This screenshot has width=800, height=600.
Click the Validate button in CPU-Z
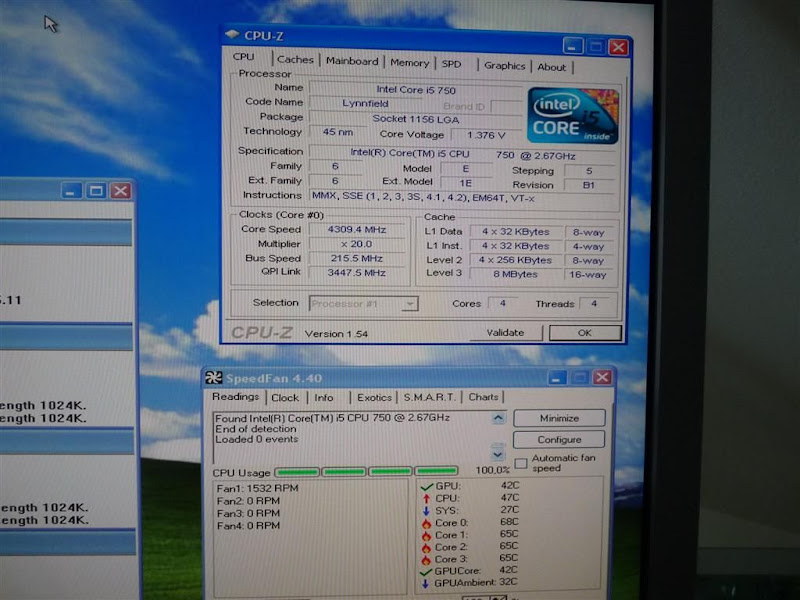(506, 333)
